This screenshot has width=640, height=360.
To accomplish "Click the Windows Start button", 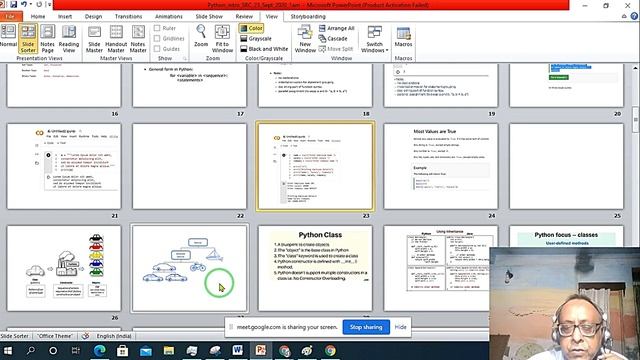I will [8, 351].
